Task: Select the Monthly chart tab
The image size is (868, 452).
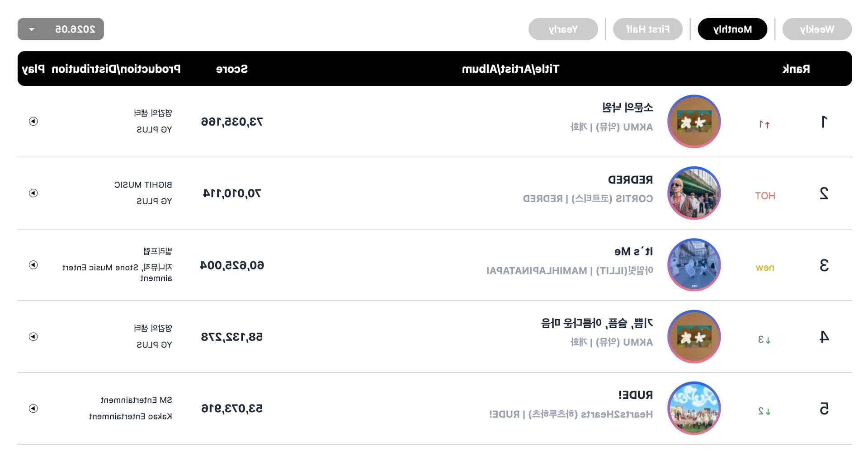Action: 732,29
